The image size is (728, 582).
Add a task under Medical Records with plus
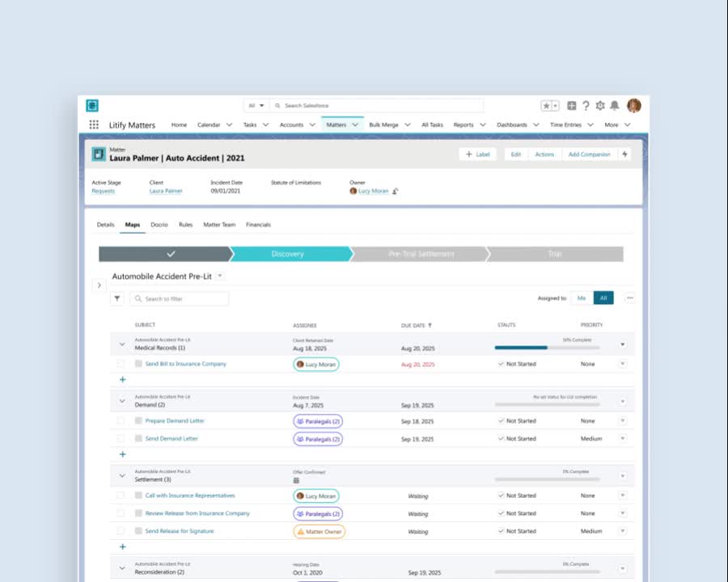123,380
